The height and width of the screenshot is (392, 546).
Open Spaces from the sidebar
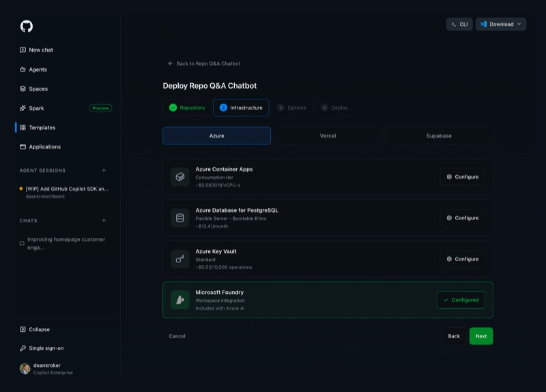point(38,89)
